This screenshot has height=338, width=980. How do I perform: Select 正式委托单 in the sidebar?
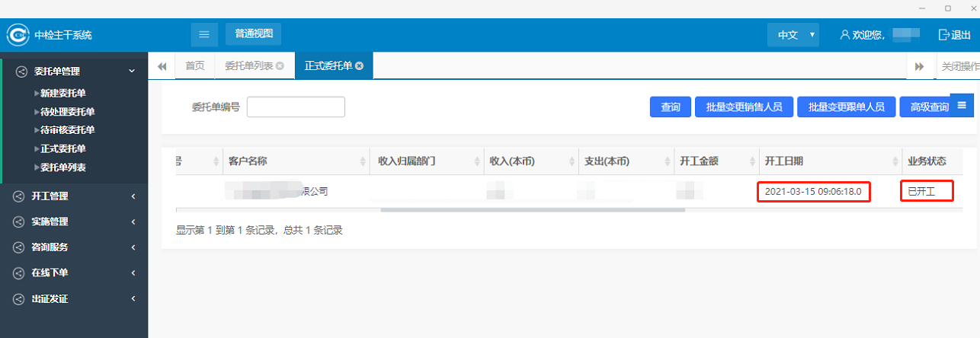click(x=62, y=149)
